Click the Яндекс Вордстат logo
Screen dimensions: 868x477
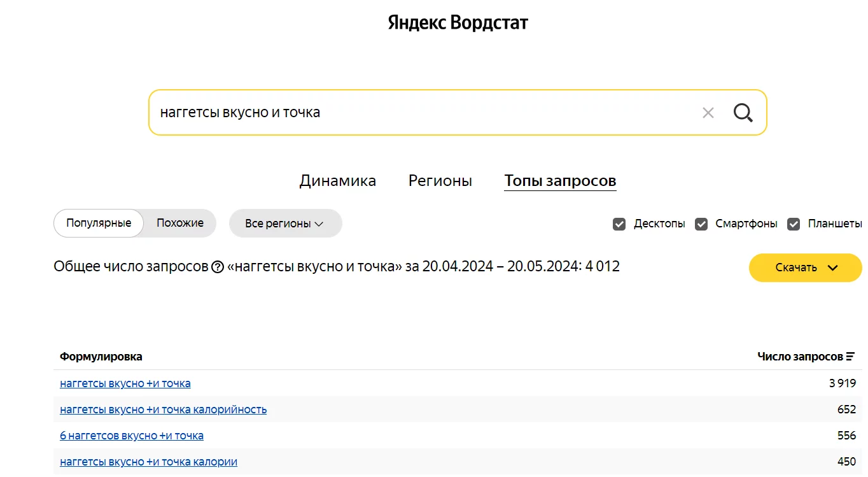(458, 23)
